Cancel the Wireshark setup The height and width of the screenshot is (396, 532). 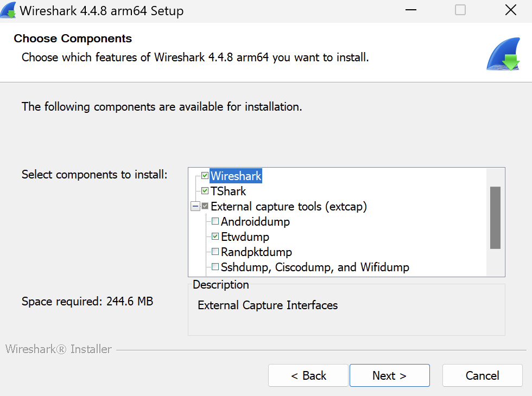(x=482, y=375)
